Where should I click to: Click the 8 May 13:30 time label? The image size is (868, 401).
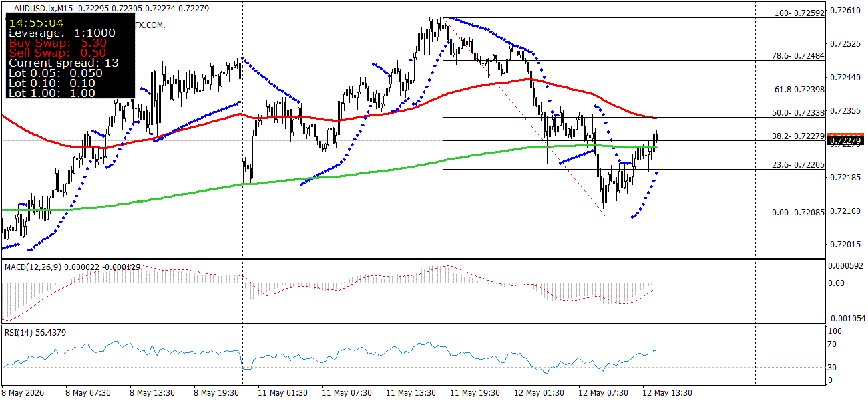coord(152,393)
